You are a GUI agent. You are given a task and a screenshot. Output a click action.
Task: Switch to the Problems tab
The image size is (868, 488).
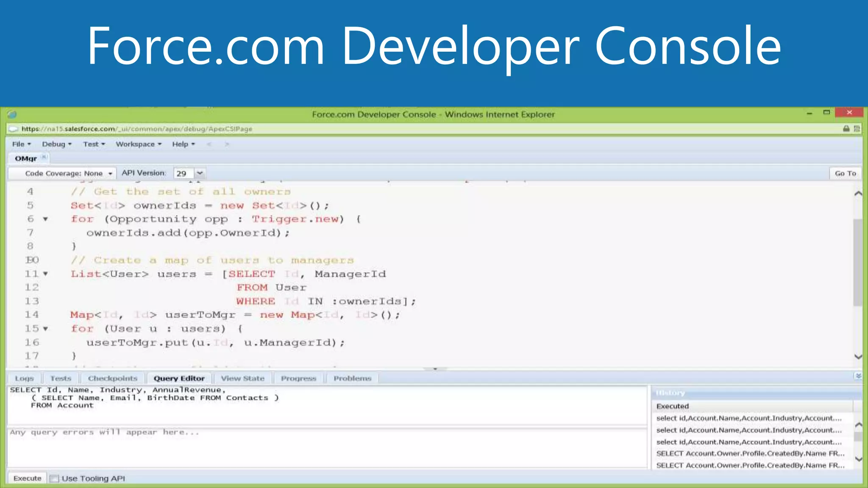point(352,378)
